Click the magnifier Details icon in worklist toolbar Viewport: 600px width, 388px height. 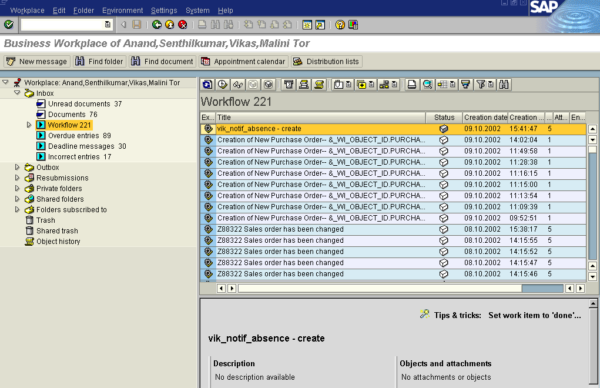pyautogui.click(x=427, y=85)
